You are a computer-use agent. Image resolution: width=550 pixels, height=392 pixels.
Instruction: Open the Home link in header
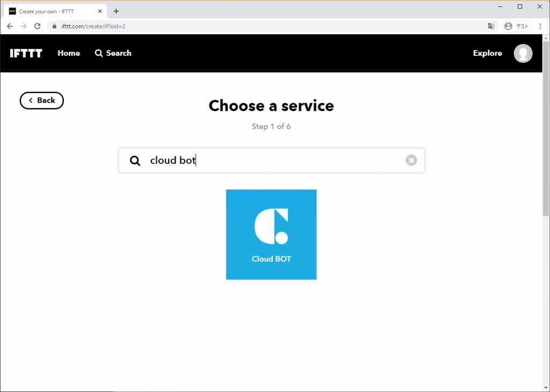[69, 53]
